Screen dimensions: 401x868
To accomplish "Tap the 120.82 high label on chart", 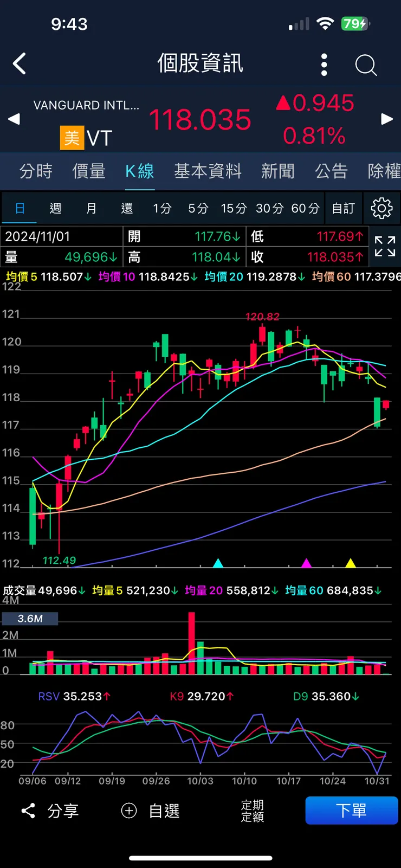I will [x=262, y=317].
